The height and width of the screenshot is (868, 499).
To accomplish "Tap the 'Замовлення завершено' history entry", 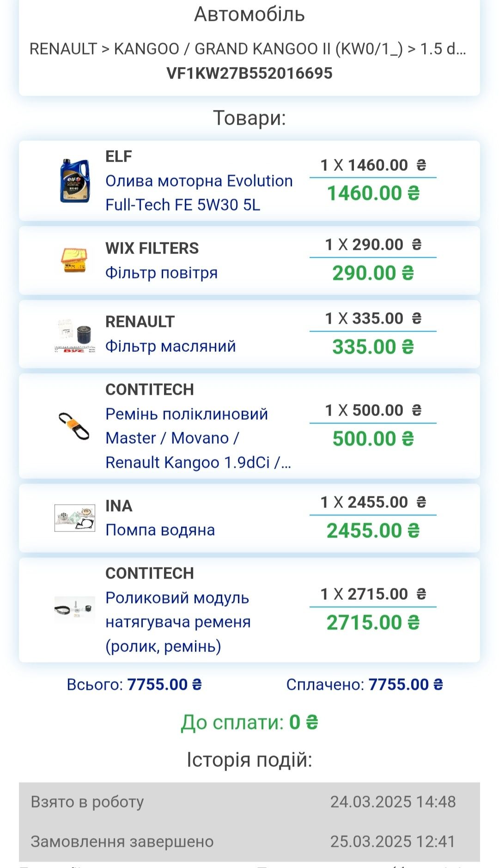I will tap(249, 841).
